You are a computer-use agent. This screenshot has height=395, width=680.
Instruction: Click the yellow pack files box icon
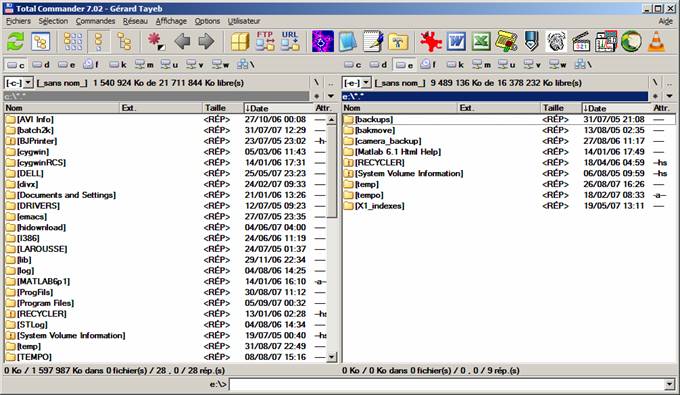(x=239, y=42)
